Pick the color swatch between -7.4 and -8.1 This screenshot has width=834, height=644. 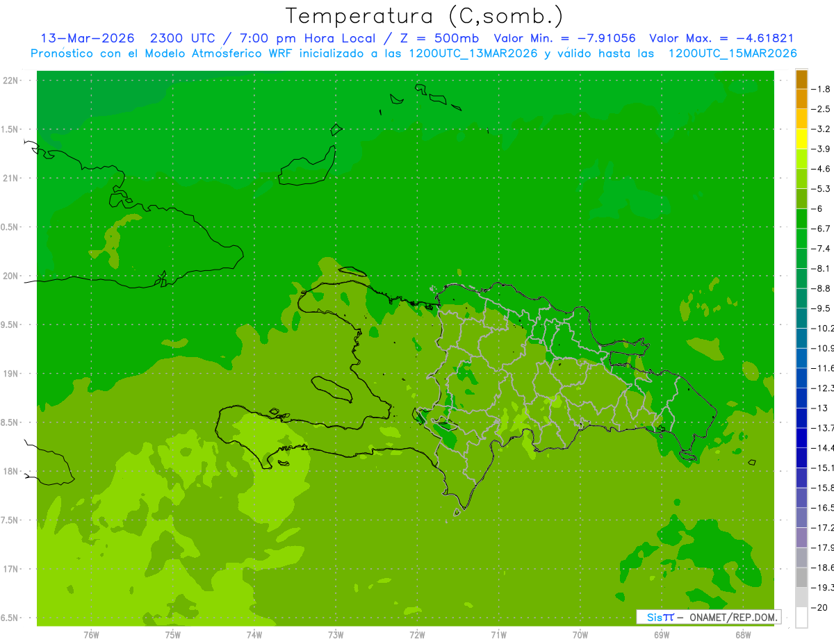click(801, 258)
